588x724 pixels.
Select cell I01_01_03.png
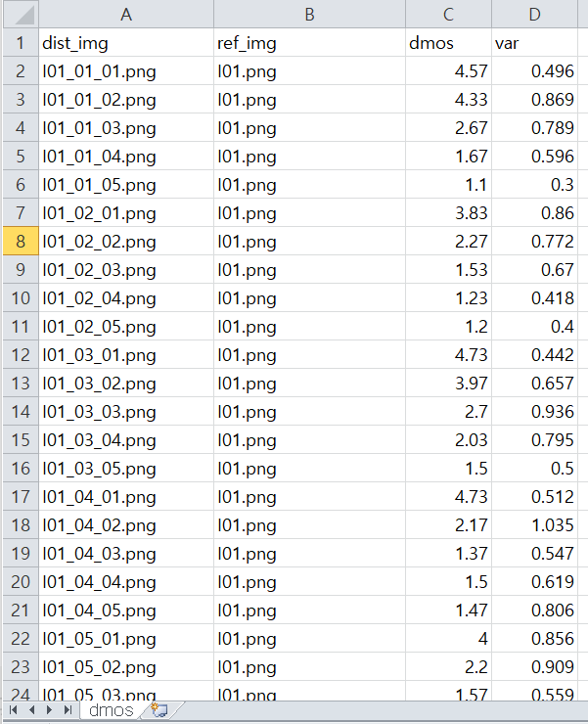[x=126, y=128]
